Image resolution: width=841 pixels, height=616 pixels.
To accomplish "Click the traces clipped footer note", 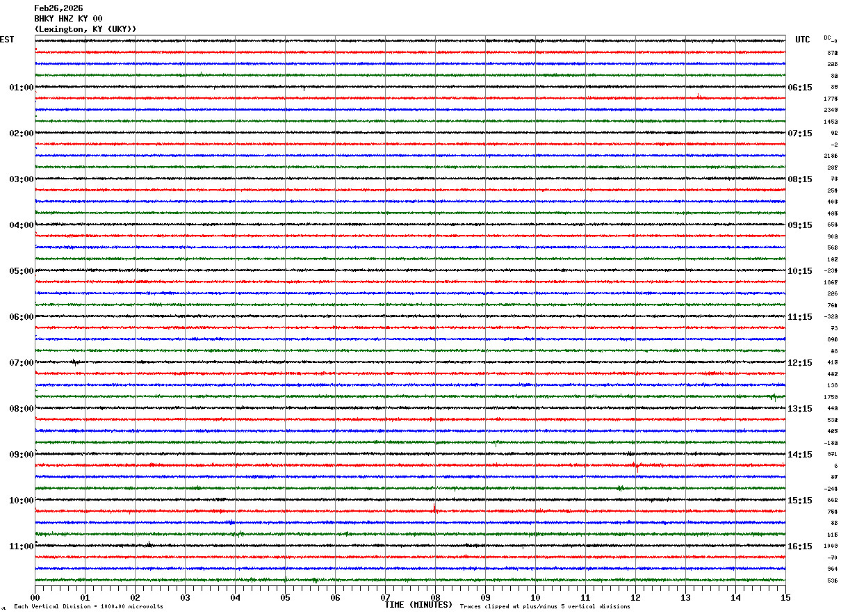I will coord(545,607).
